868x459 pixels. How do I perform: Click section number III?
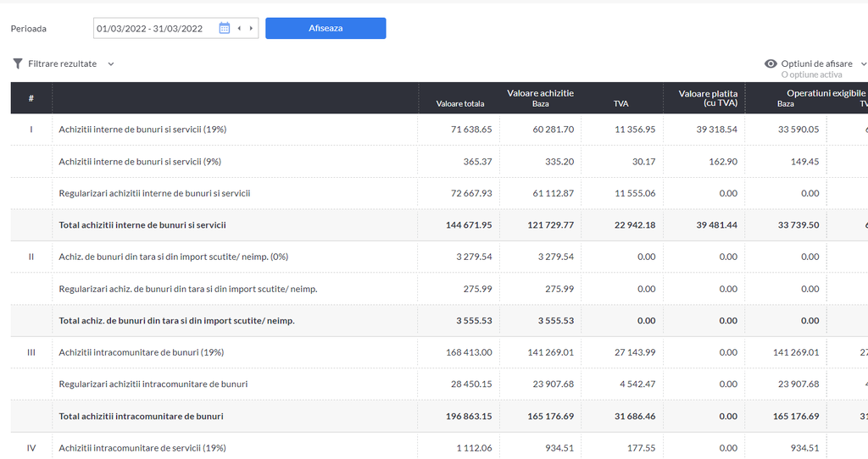pos(31,352)
